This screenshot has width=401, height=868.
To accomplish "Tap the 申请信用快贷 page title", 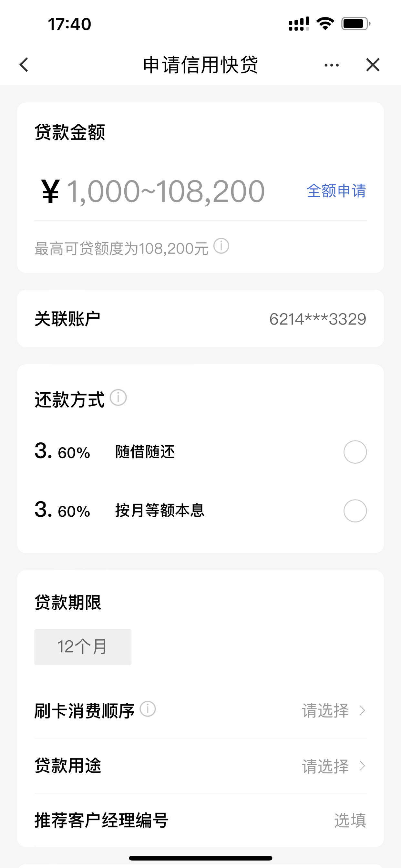I will coord(200,65).
